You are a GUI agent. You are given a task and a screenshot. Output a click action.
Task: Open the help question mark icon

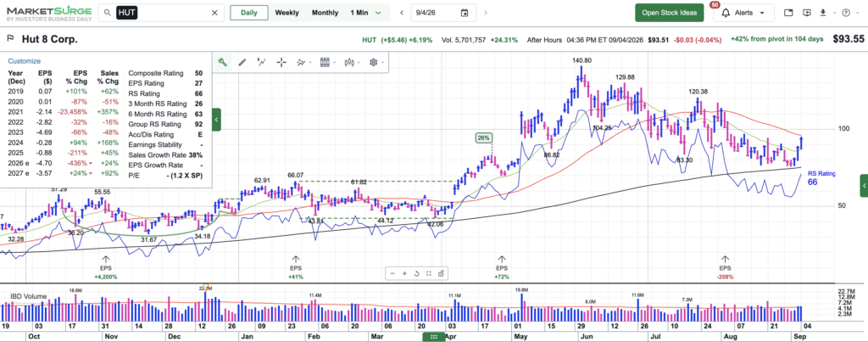pyautogui.click(x=845, y=12)
